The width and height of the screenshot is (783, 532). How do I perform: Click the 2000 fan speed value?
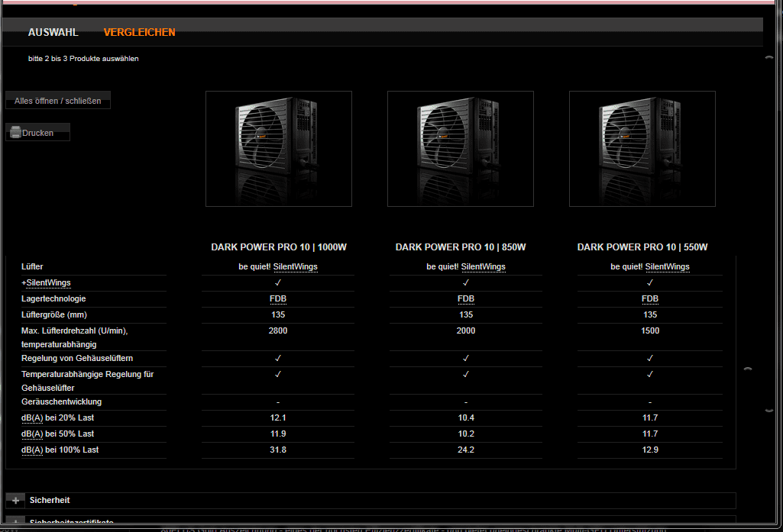pos(466,330)
